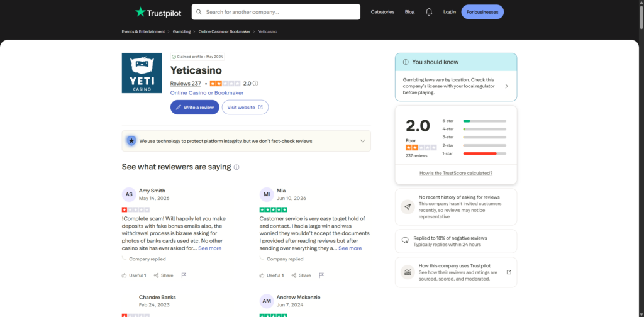Click the For businesses button

pyautogui.click(x=482, y=12)
